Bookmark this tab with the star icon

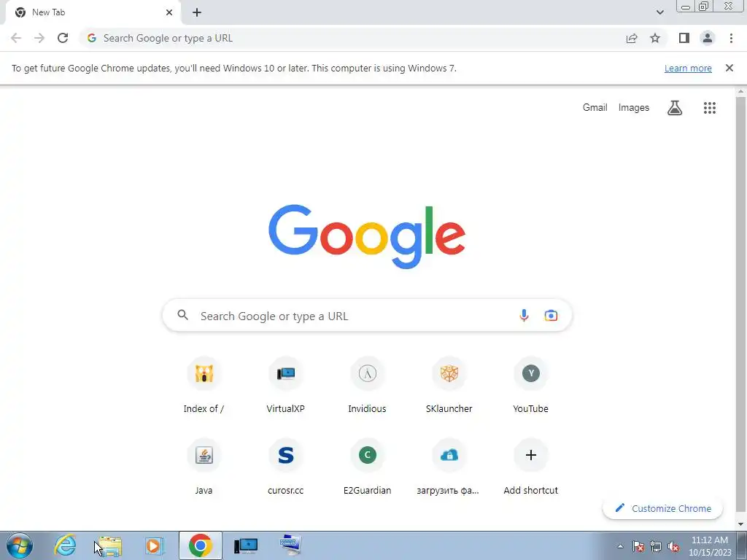pyautogui.click(x=655, y=38)
